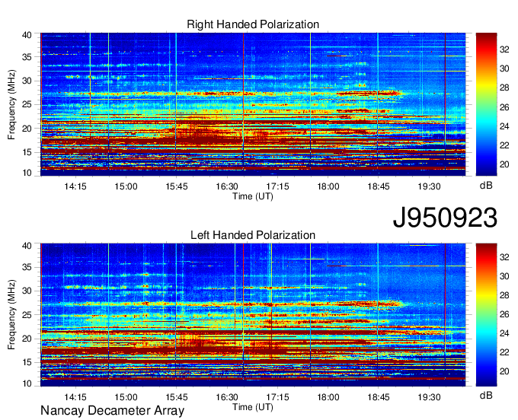Click the color bar beside Left Handed plot
518x420 pixels.
(x=486, y=315)
